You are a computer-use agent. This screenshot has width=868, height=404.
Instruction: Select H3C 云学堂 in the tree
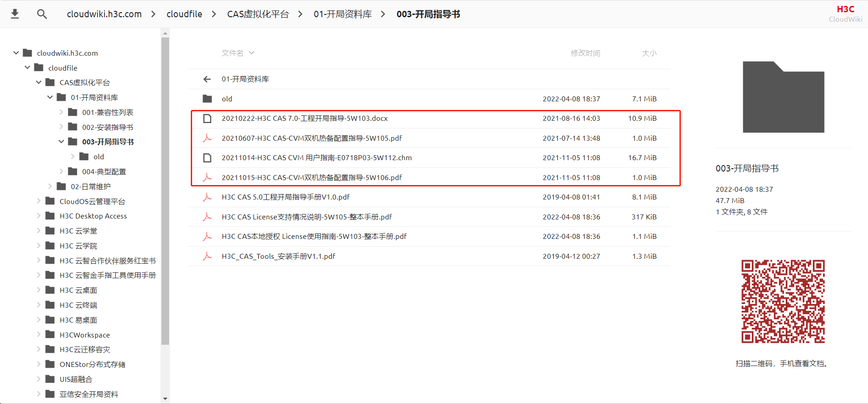click(78, 231)
